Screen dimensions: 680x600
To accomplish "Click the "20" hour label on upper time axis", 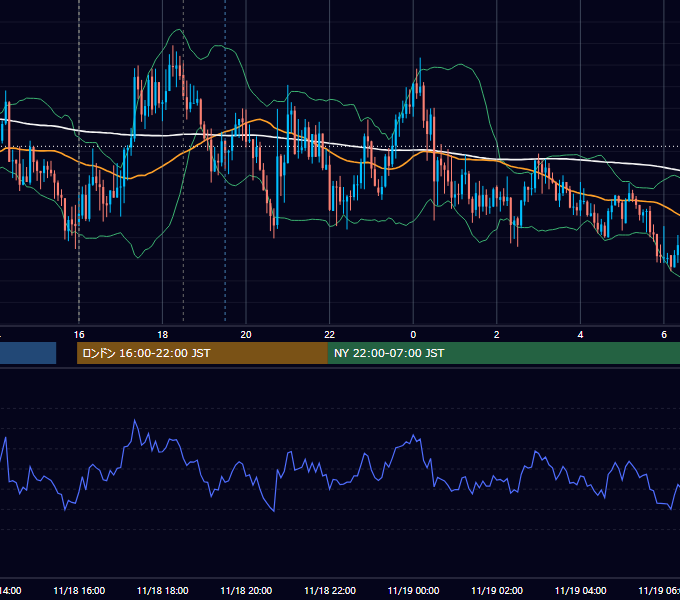I will tap(246, 335).
